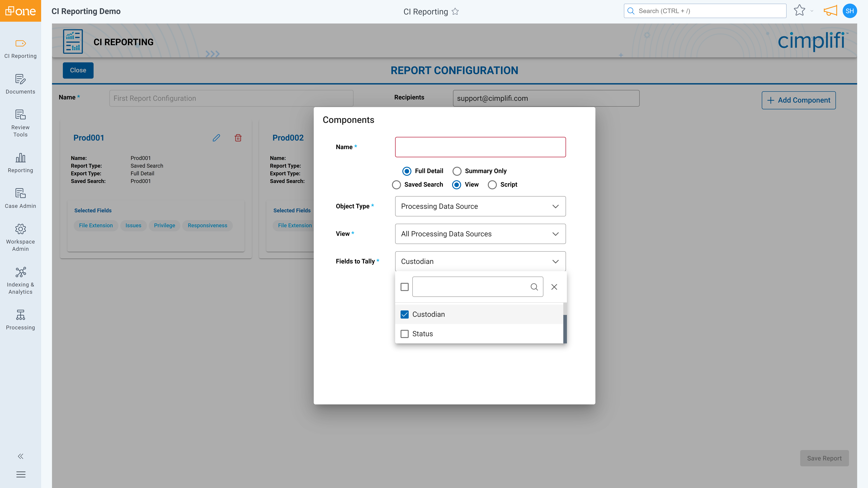Edit the Prod001 component with pencil icon
Image resolution: width=868 pixels, height=488 pixels.
click(x=216, y=138)
